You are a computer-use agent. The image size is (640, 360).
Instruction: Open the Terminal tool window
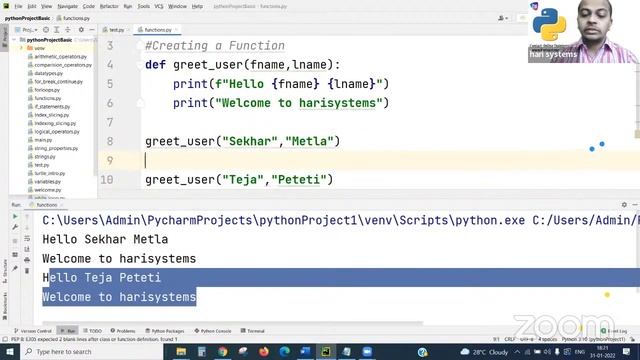(x=253, y=331)
